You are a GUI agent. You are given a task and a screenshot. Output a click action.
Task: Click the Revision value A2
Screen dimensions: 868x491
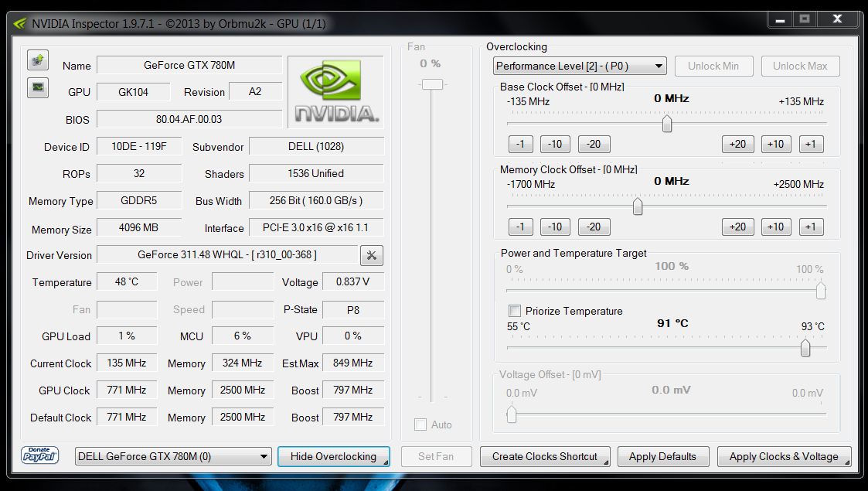[x=255, y=91]
